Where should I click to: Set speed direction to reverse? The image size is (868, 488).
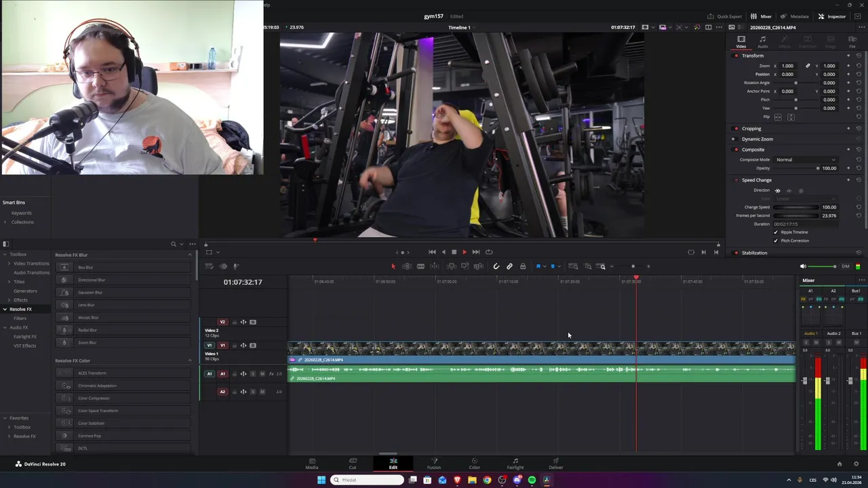[789, 190]
